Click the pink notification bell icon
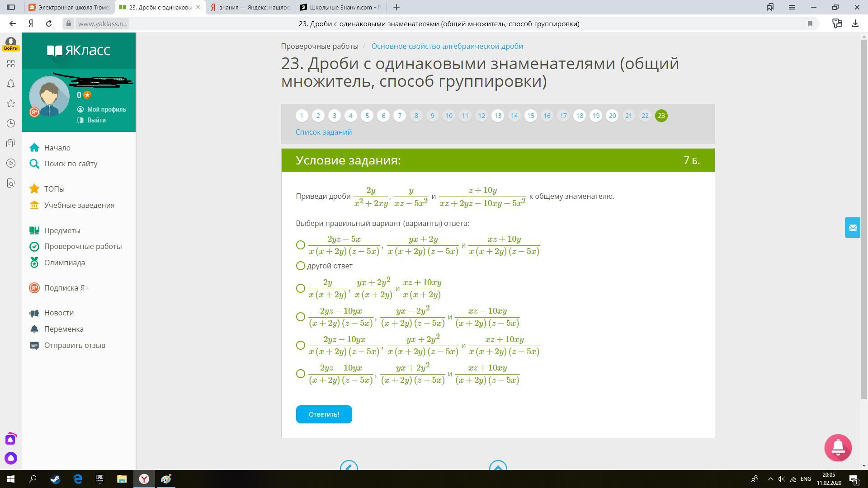868x488 pixels. pos(838,447)
